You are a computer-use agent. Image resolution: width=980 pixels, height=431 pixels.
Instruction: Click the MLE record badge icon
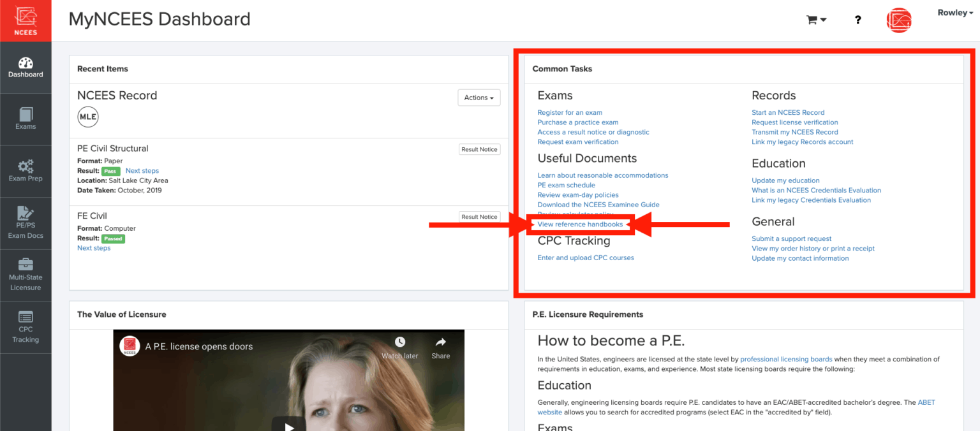coord(88,117)
